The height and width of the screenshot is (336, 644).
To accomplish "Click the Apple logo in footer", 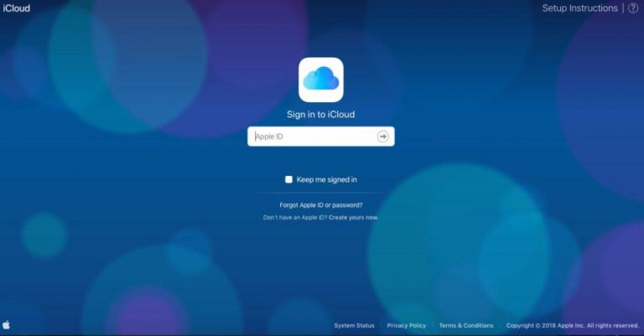I will coord(6,325).
